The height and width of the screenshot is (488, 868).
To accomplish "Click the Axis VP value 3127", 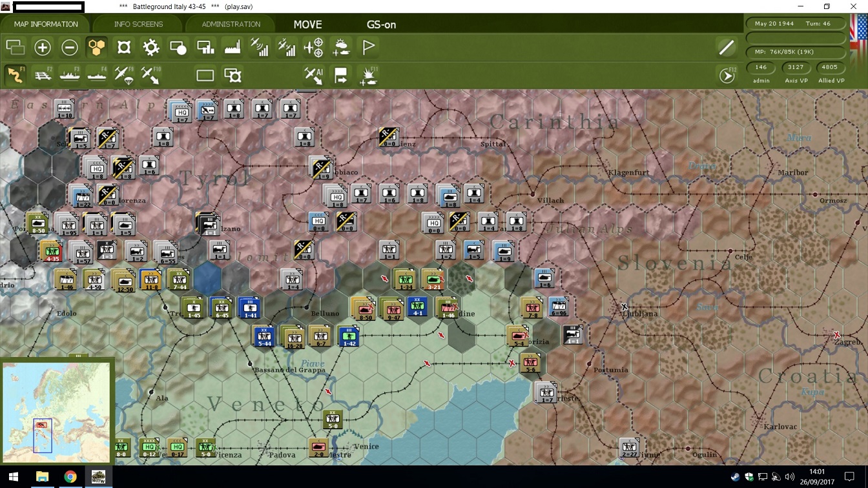I will [x=796, y=67].
